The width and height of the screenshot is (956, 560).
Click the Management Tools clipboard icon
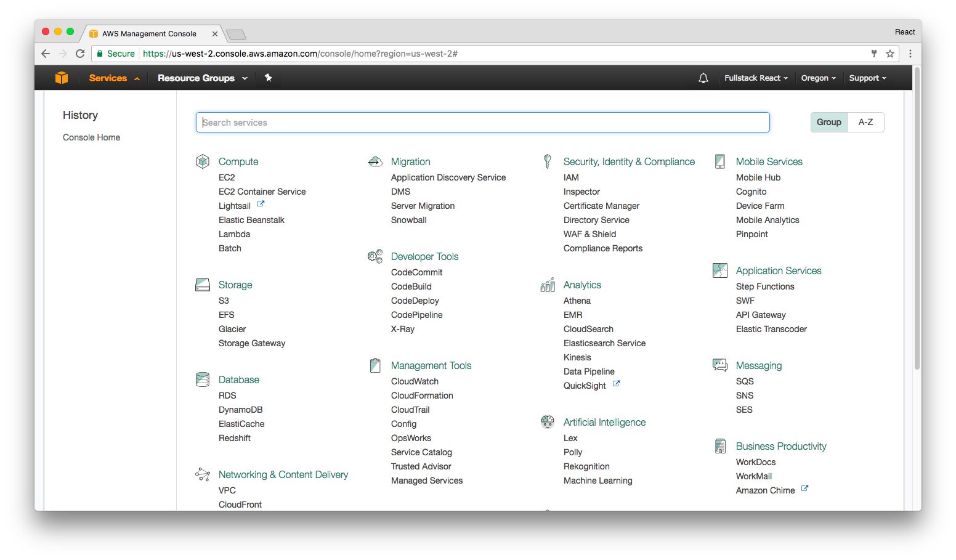375,365
